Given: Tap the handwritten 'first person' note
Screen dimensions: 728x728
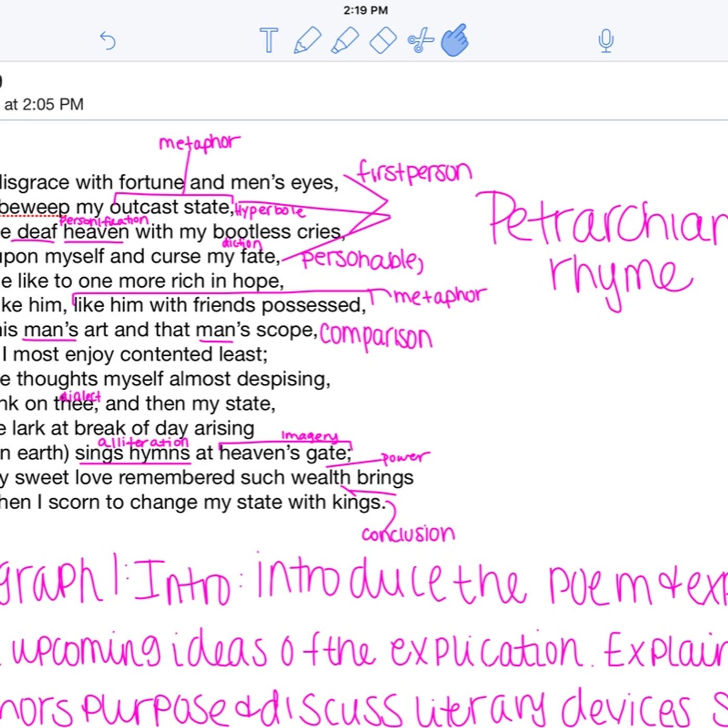Looking at the screenshot, I should [415, 171].
